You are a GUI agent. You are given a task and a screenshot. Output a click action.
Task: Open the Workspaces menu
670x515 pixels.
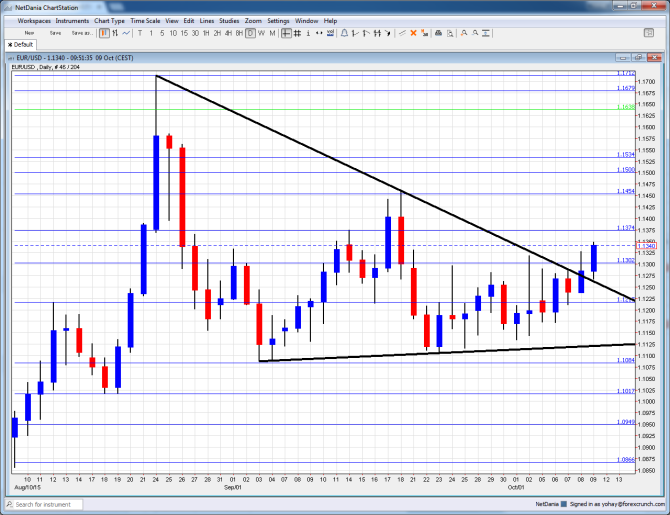click(x=34, y=21)
